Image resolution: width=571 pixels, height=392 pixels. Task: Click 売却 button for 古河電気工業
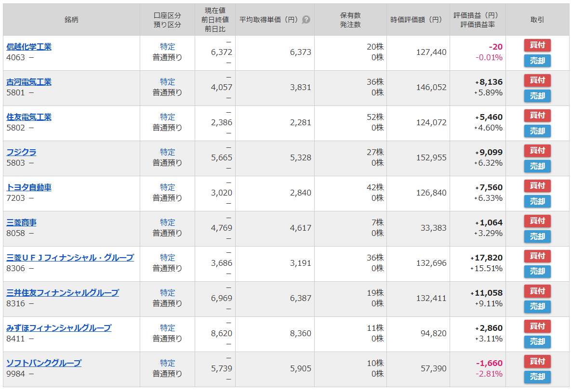(x=537, y=96)
